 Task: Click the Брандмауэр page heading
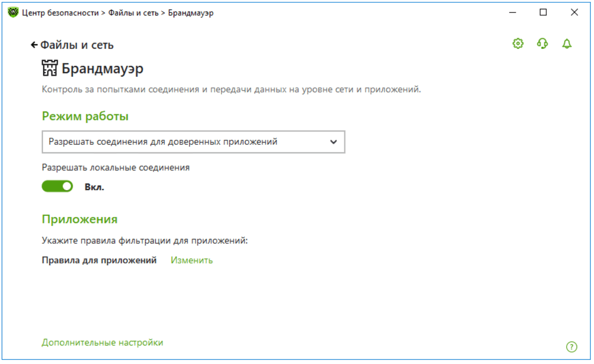tap(102, 68)
